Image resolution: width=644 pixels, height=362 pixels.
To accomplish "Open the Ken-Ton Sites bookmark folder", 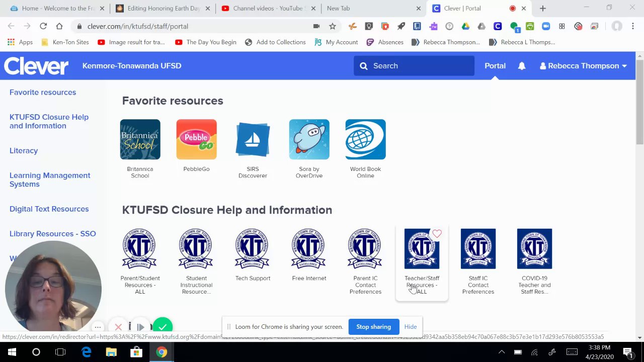I will point(65,42).
